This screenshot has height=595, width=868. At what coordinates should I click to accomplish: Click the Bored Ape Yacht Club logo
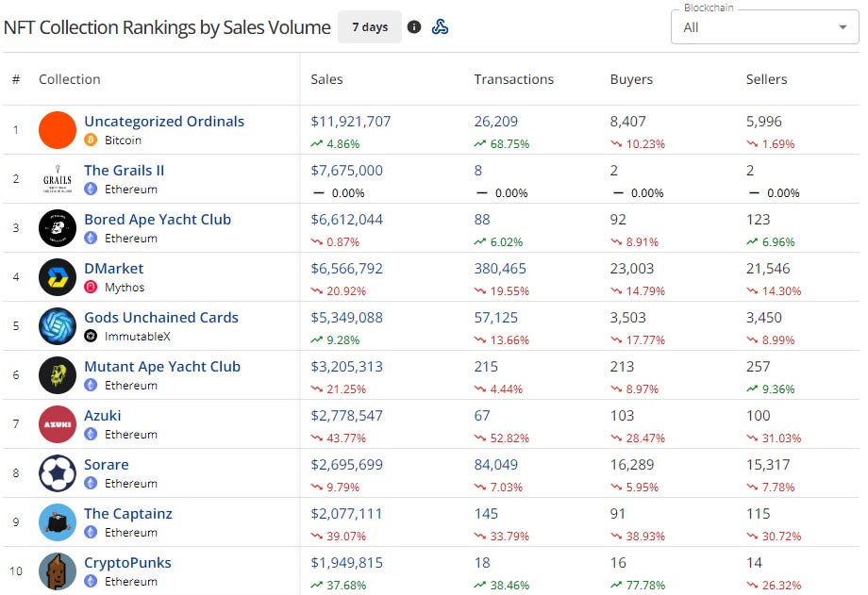[58, 228]
